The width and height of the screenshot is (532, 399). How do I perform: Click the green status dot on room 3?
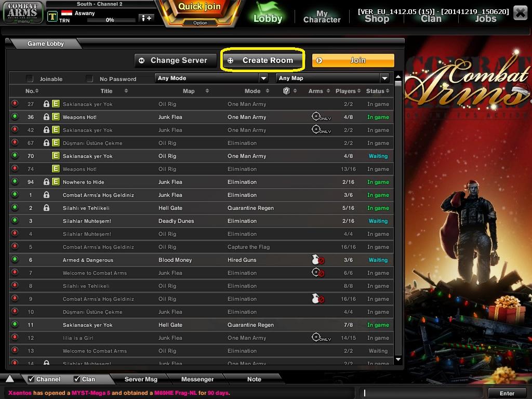point(15,220)
